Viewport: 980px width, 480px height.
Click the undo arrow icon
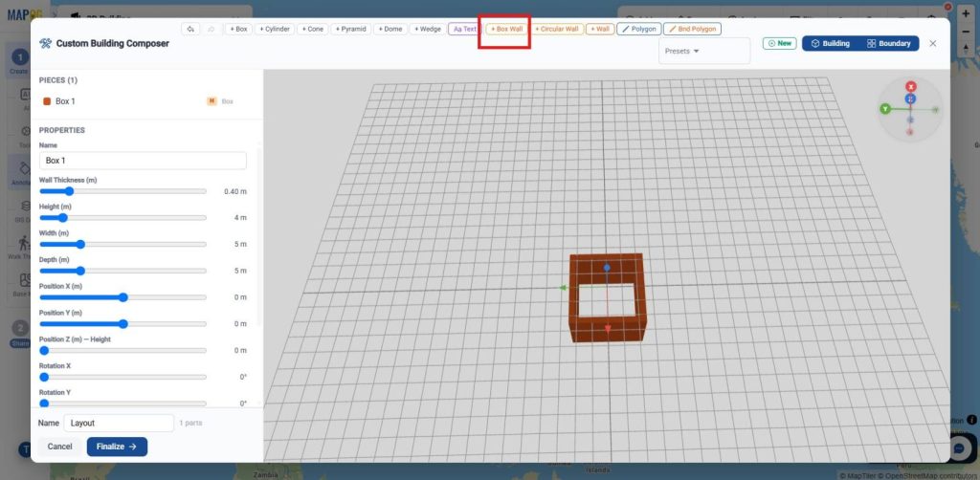tap(190, 29)
